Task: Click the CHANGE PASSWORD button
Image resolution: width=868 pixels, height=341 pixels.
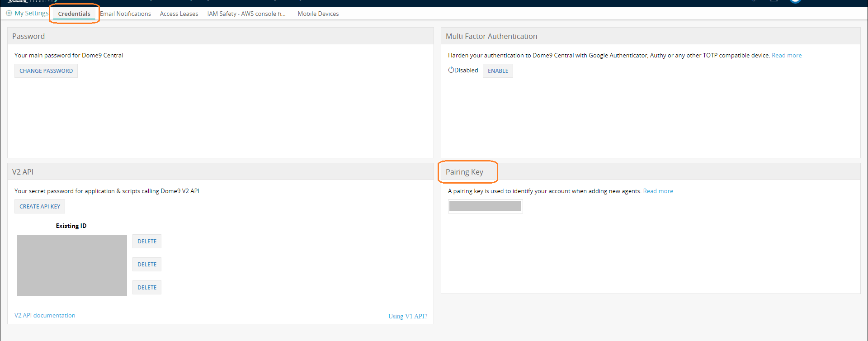Action: (x=46, y=71)
